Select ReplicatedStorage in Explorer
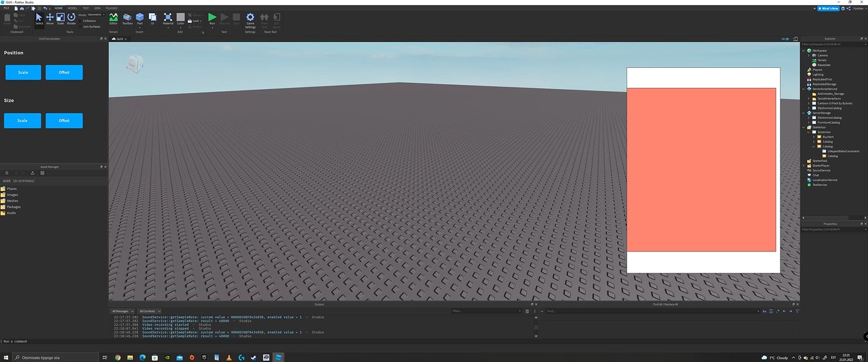 (x=824, y=84)
